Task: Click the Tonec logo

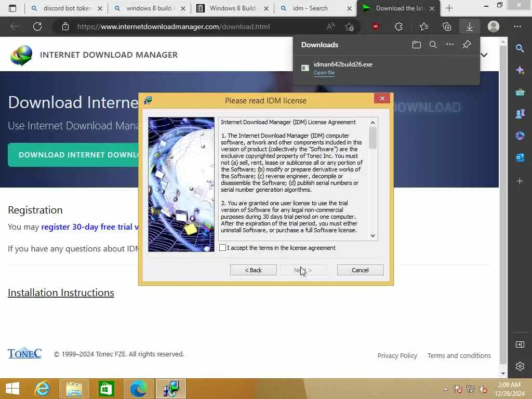Action: 24,353
